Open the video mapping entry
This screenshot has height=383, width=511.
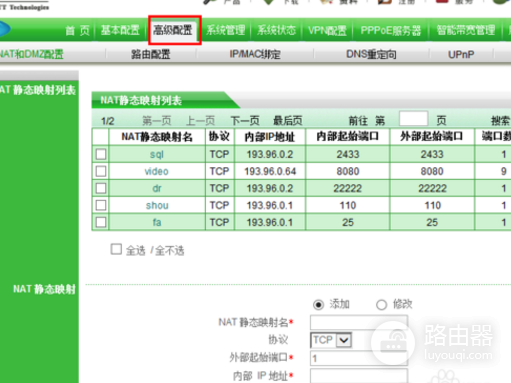click(157, 171)
